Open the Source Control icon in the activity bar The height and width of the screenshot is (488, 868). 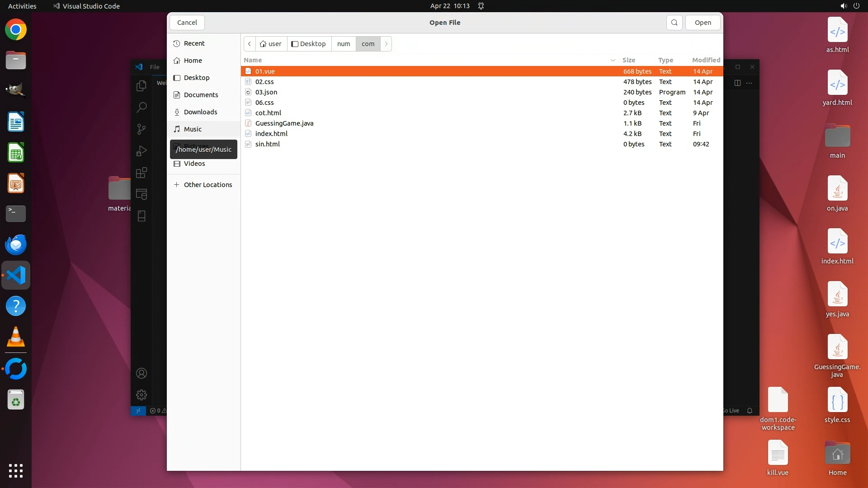coord(142,129)
